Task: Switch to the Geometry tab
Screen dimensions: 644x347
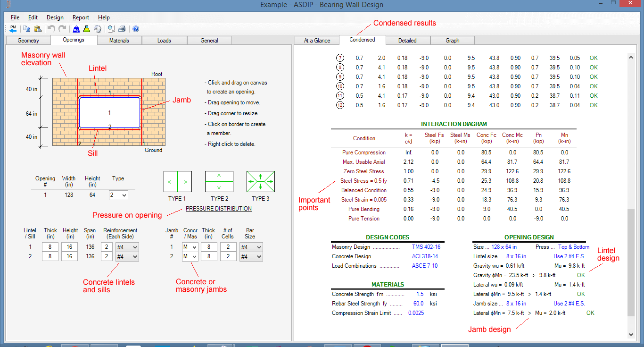Action: coord(28,41)
